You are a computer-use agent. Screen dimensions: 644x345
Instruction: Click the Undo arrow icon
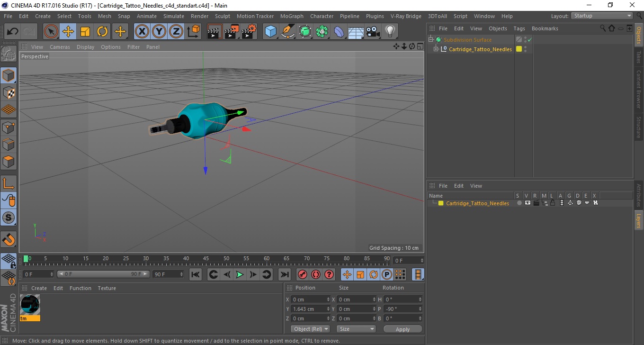(12, 32)
